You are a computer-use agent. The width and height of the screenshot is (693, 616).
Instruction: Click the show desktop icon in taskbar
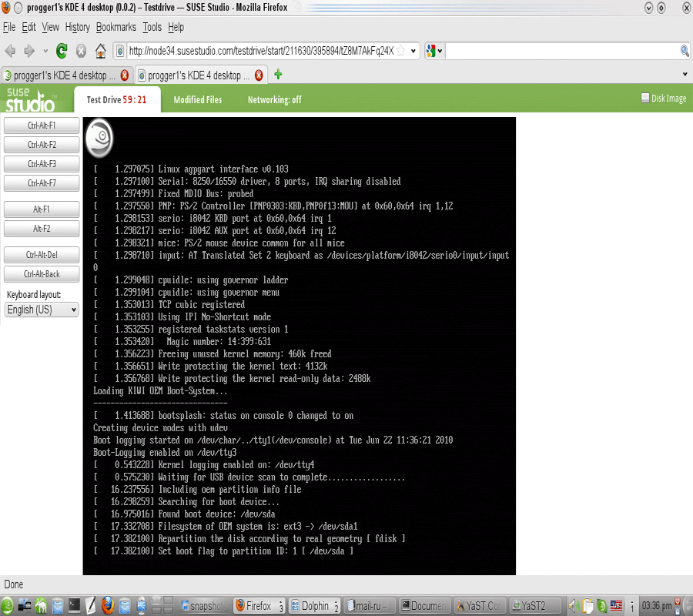tap(25, 606)
